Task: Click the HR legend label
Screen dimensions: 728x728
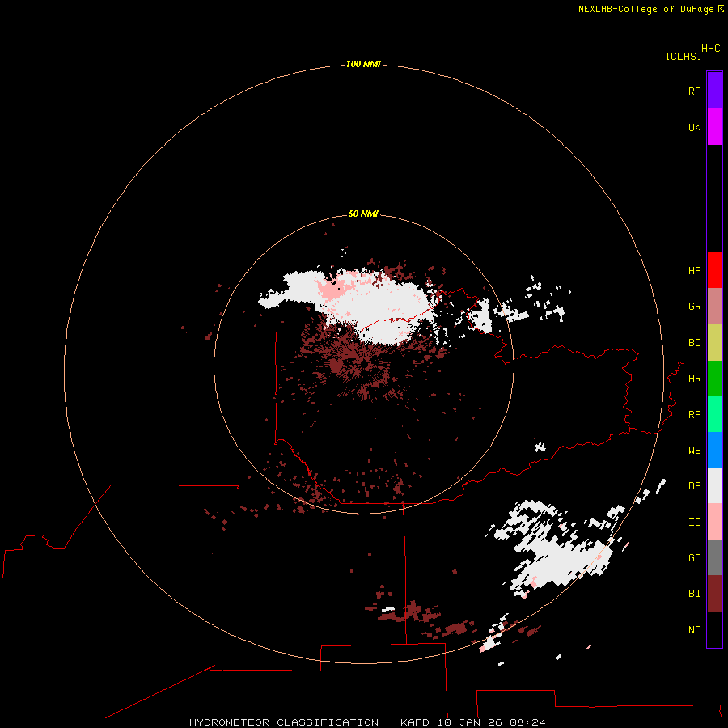Action: tap(695, 379)
